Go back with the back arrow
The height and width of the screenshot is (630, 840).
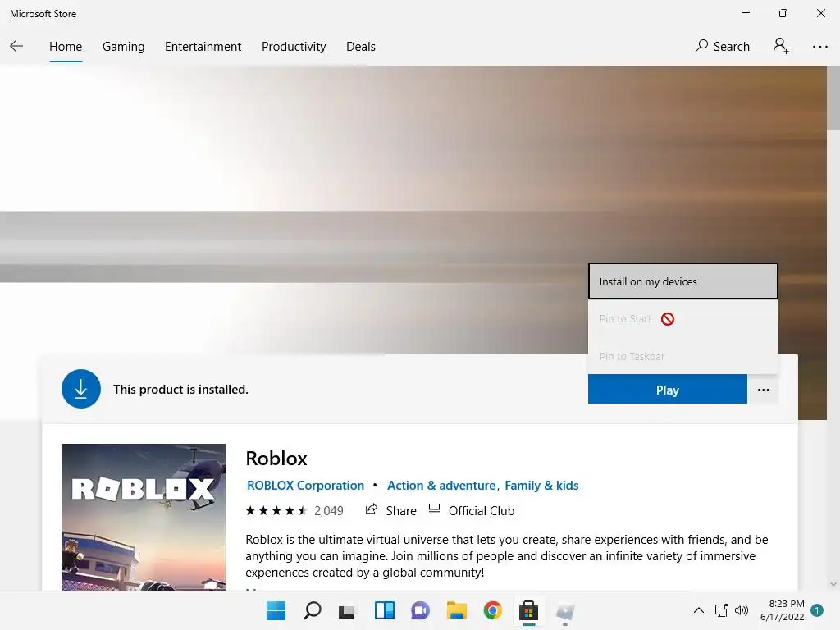[x=16, y=46]
